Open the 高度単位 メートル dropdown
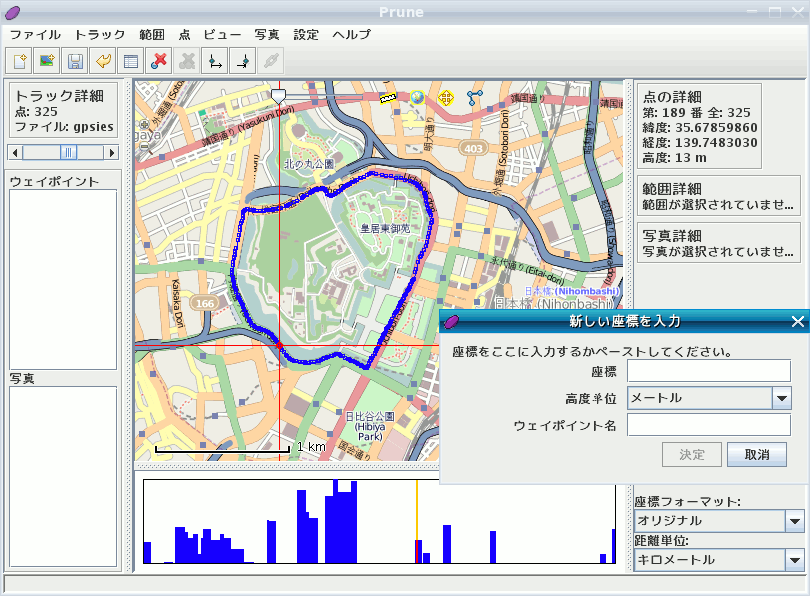The width and height of the screenshot is (810, 596). 781,398
